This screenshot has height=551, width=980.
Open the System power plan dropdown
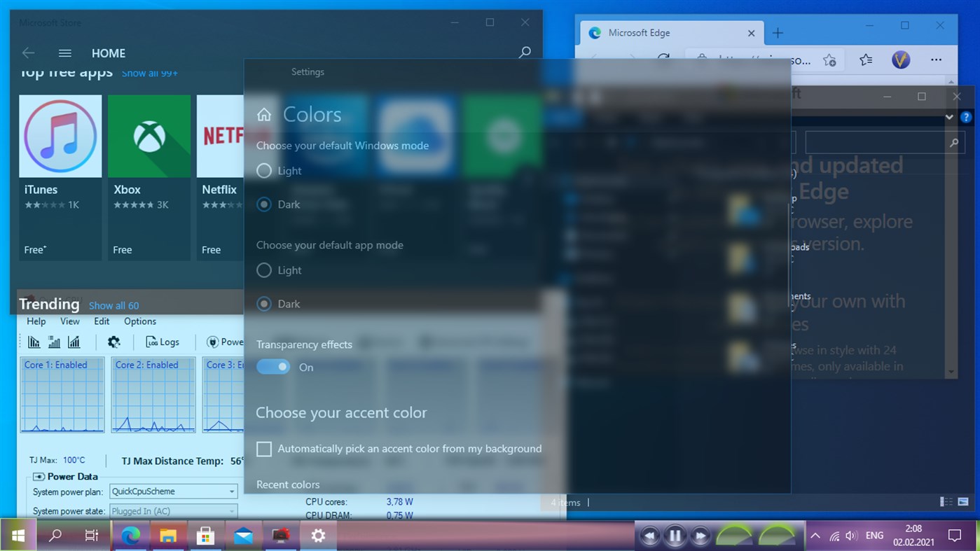coord(233,491)
